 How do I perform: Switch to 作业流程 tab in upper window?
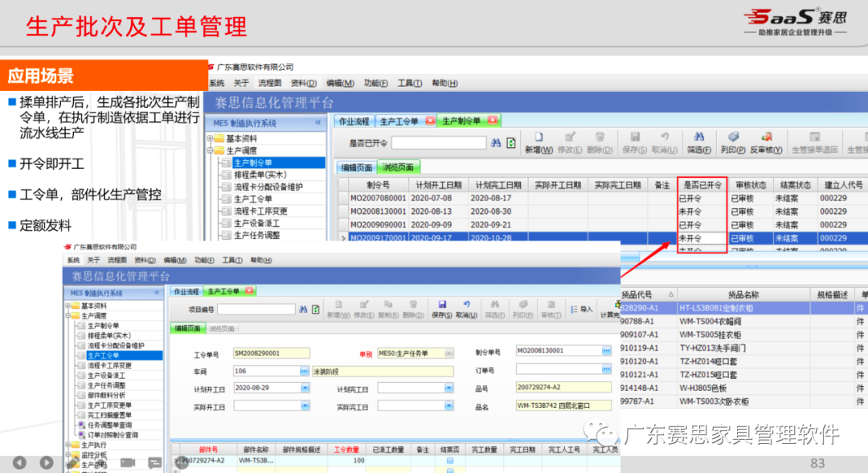pos(354,121)
